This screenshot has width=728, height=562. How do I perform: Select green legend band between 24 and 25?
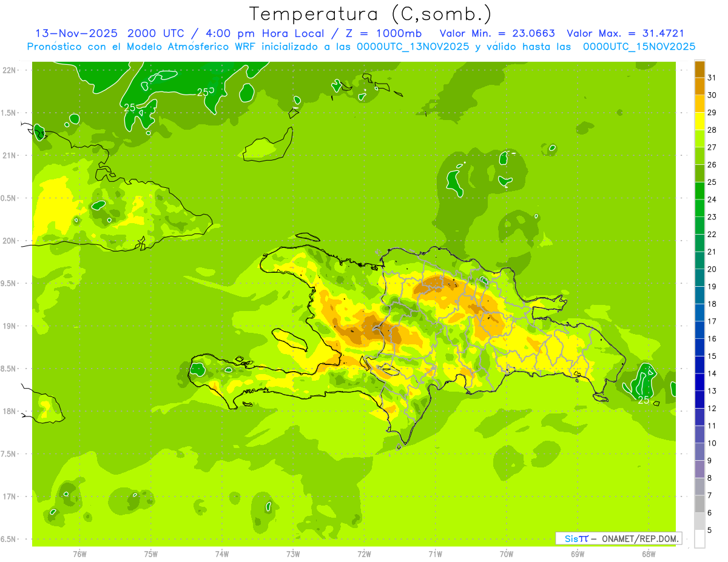(x=699, y=190)
